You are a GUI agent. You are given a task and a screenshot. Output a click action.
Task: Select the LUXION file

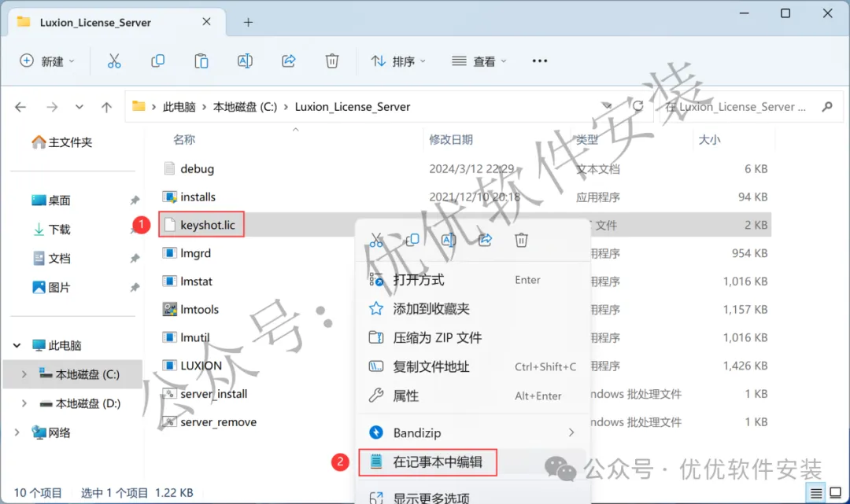click(x=201, y=366)
